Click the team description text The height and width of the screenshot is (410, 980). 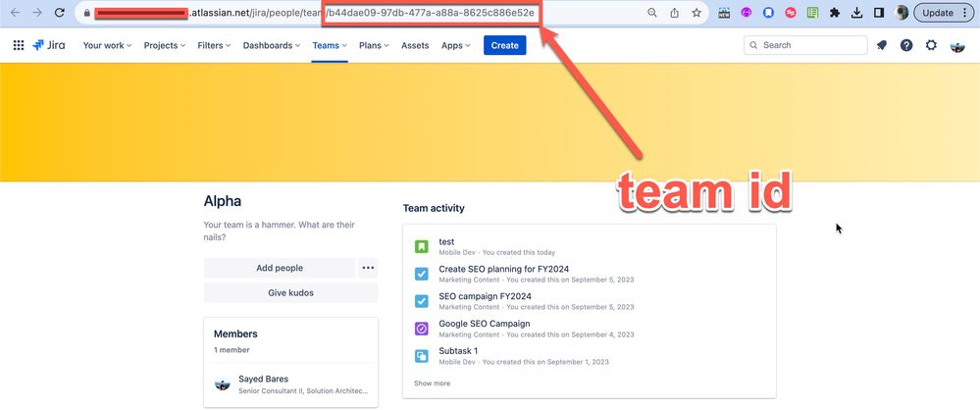[280, 231]
